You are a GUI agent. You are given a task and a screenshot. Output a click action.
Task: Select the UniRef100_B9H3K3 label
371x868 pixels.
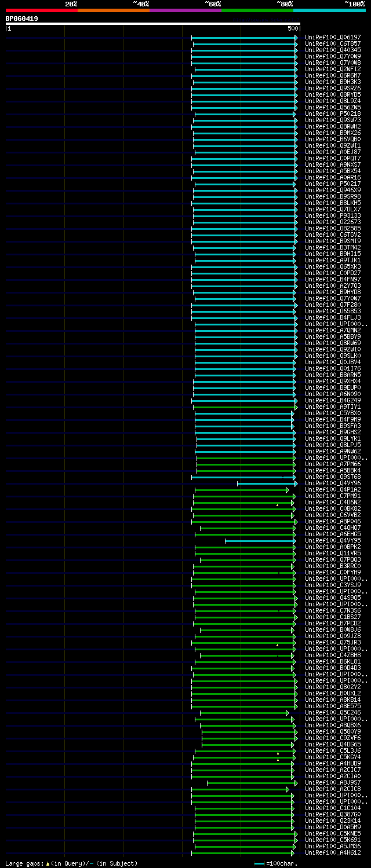tap(333, 82)
